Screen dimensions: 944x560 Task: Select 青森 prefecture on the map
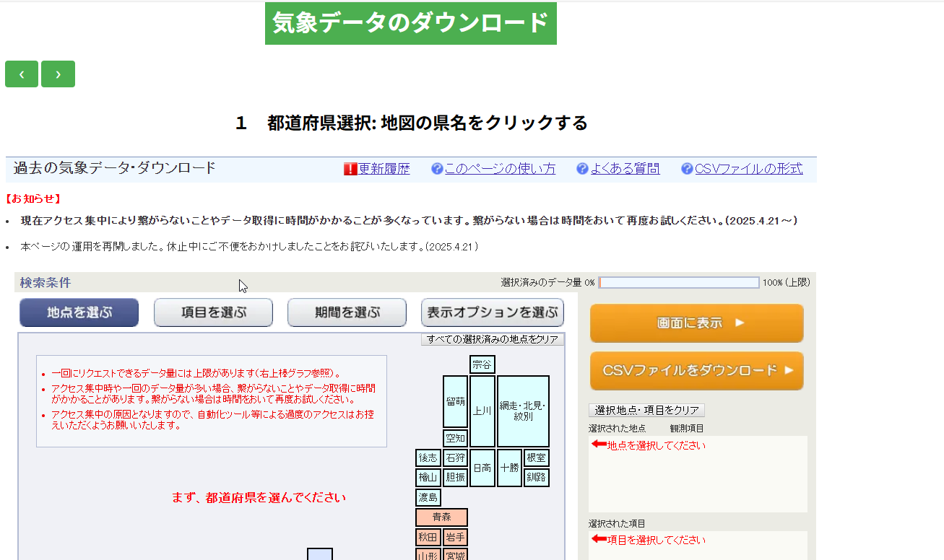click(x=441, y=517)
